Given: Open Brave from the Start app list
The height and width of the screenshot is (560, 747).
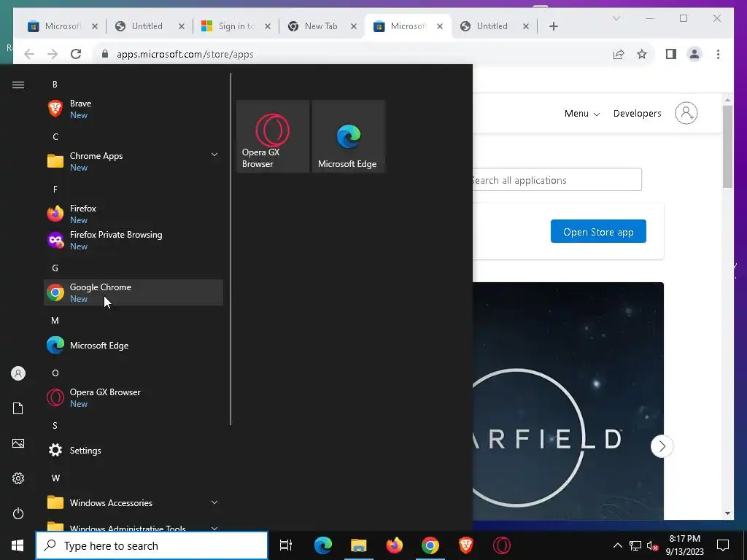Looking at the screenshot, I should [133, 109].
